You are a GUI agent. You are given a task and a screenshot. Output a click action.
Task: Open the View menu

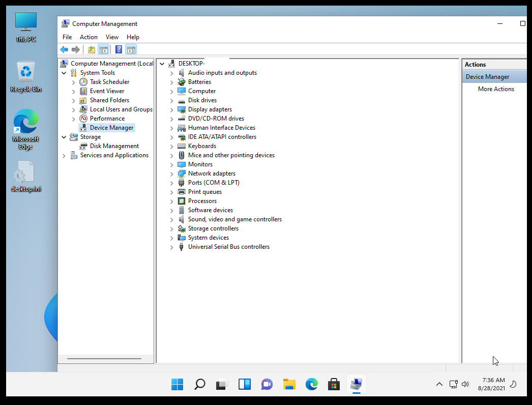click(112, 37)
